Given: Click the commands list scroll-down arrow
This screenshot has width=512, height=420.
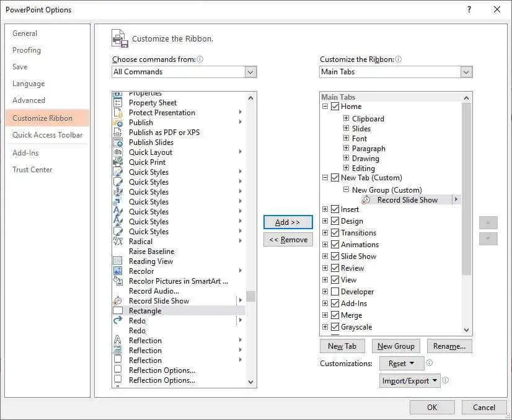Looking at the screenshot, I should click(251, 382).
